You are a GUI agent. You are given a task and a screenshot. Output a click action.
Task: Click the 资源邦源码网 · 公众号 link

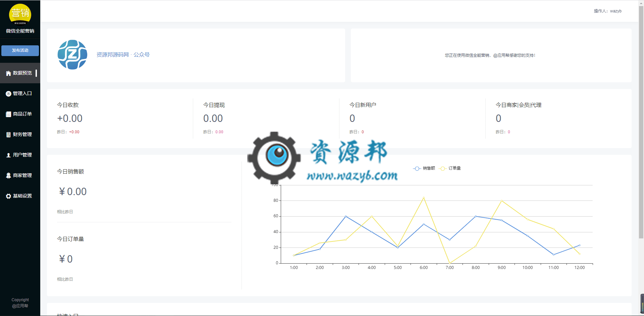coord(123,55)
